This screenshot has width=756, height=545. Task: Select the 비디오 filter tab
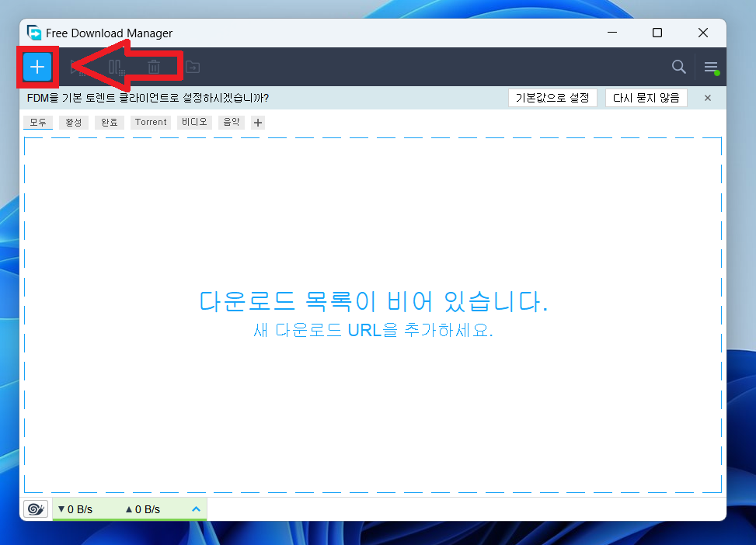pos(194,123)
